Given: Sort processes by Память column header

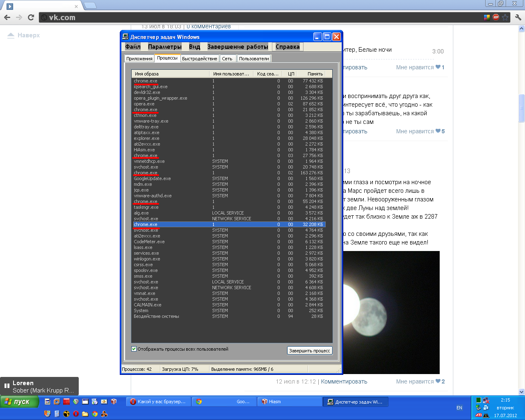Looking at the screenshot, I should [315, 74].
